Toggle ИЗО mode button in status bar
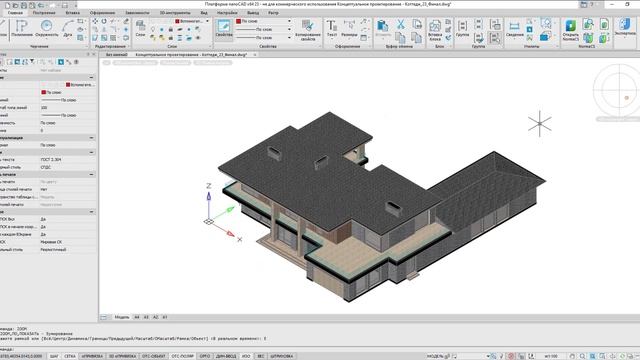 click(x=246, y=356)
